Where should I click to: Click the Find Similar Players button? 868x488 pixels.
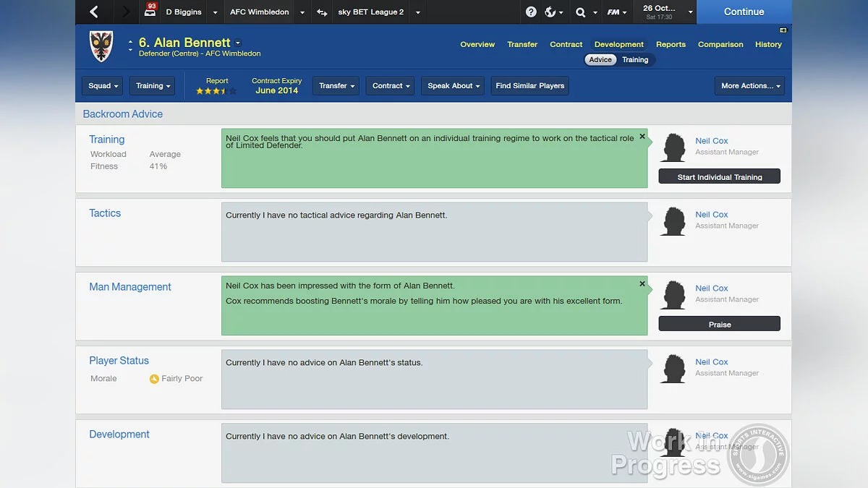[x=529, y=85]
